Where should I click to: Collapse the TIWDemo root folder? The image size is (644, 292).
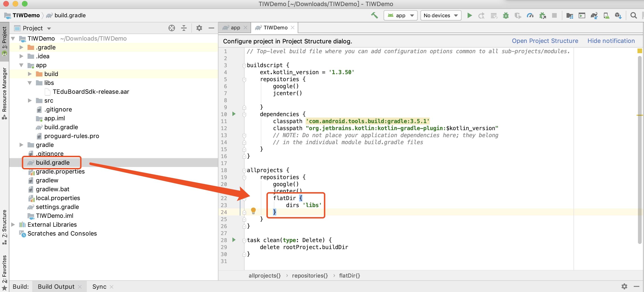(14, 38)
